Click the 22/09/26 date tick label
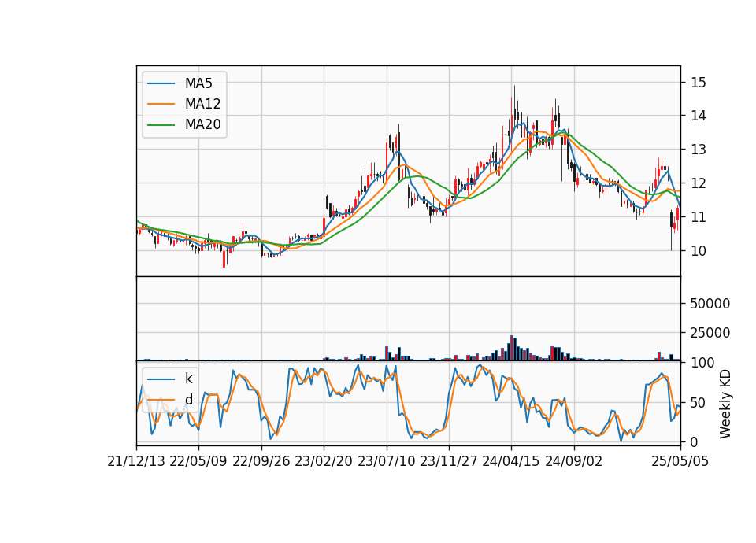This screenshot has width=756, height=543. 261,462
